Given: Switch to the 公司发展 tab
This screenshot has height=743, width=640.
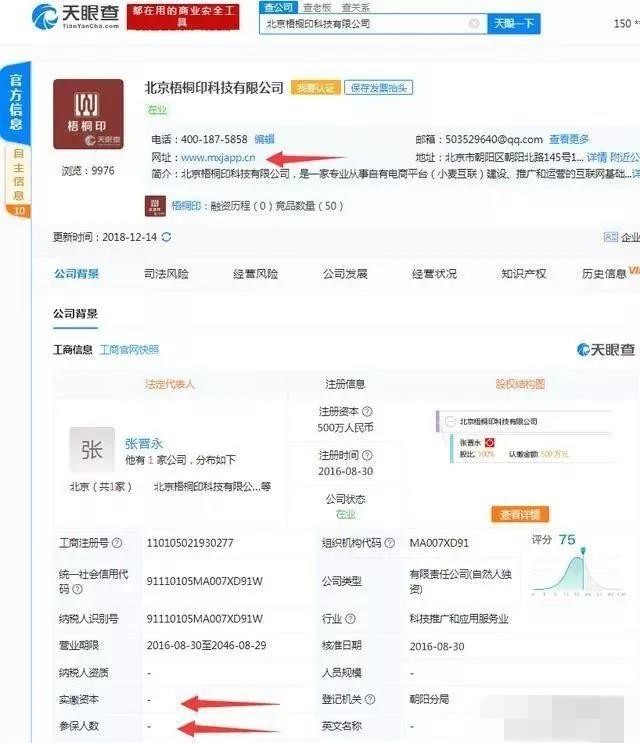Looking at the screenshot, I should (345, 273).
